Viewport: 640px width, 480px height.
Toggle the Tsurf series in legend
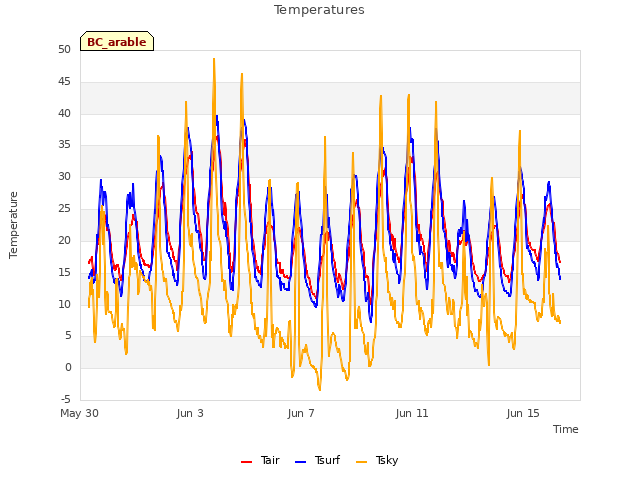coord(318,460)
